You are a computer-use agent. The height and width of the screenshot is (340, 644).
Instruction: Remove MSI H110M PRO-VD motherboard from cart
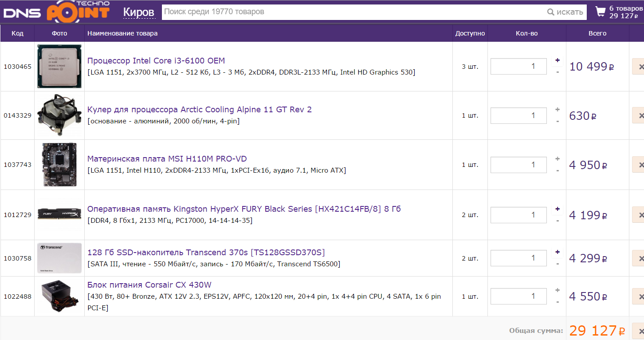(639, 165)
